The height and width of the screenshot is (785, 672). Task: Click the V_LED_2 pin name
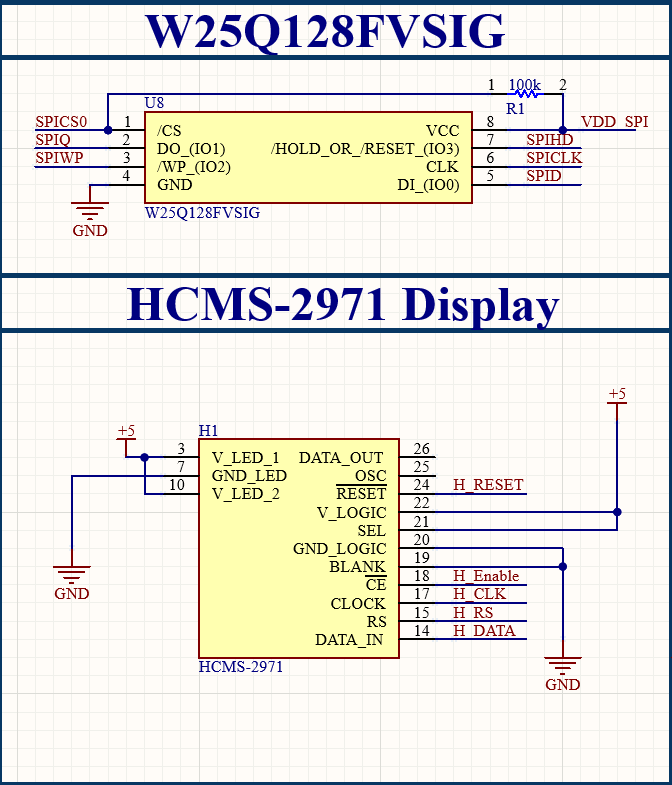[x=246, y=494]
